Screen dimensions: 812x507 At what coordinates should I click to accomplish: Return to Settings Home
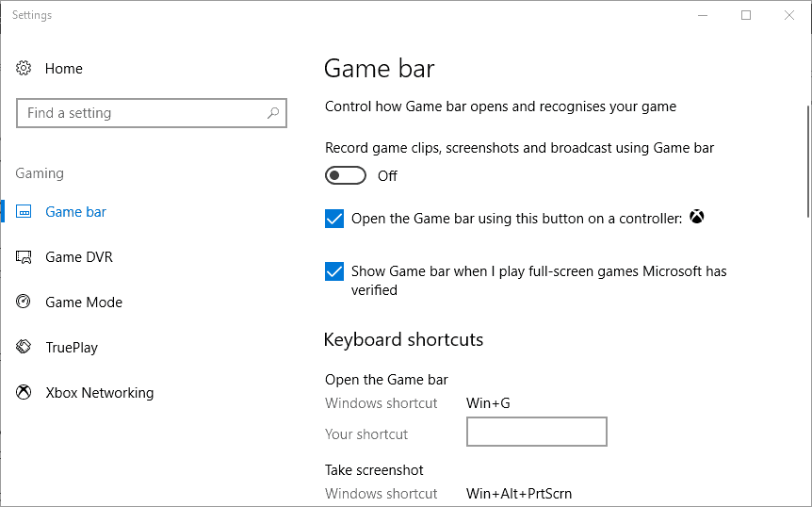click(63, 69)
